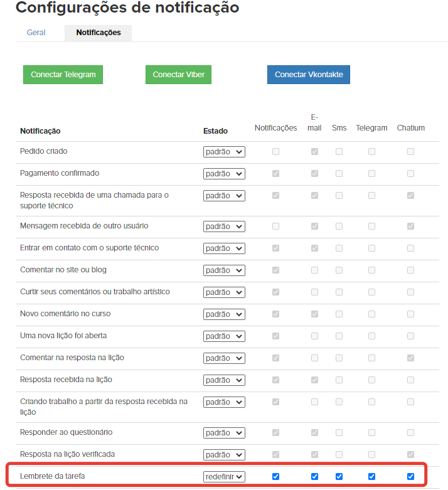This screenshot has width=448, height=490.
Task: Open Estado dropdown for Responder ao questionário
Action: coord(224,433)
